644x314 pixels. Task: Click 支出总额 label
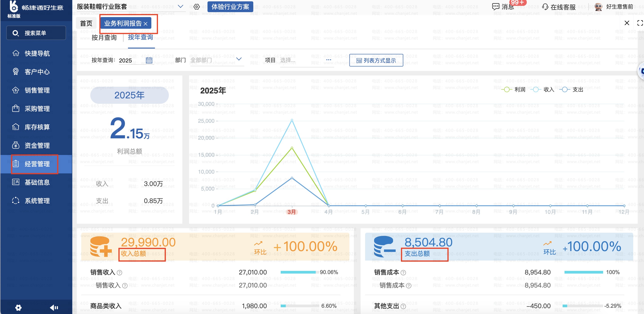[417, 254]
